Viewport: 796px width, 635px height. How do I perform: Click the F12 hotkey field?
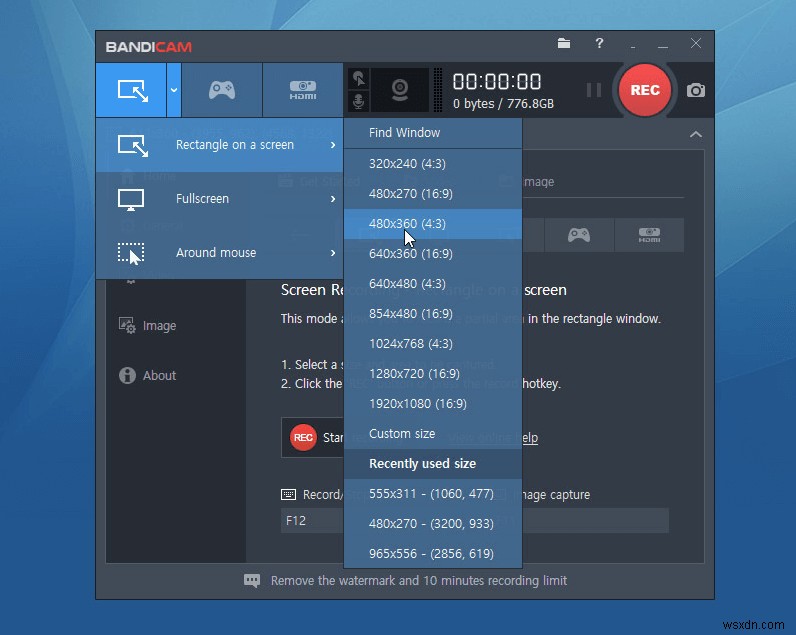(x=312, y=521)
